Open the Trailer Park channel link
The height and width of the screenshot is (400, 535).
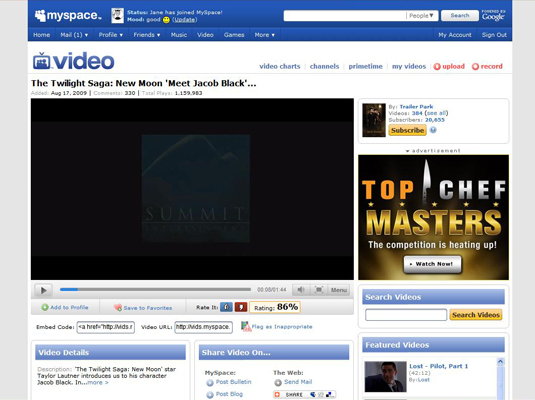click(416, 106)
